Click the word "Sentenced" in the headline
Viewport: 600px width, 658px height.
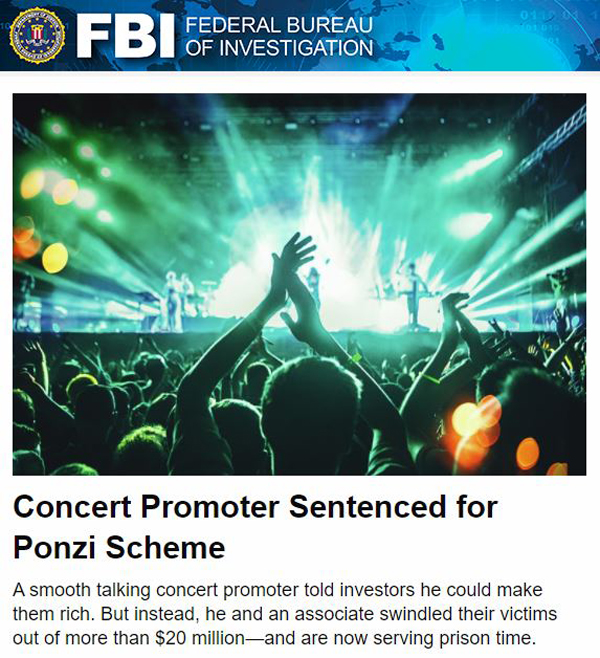(x=367, y=507)
